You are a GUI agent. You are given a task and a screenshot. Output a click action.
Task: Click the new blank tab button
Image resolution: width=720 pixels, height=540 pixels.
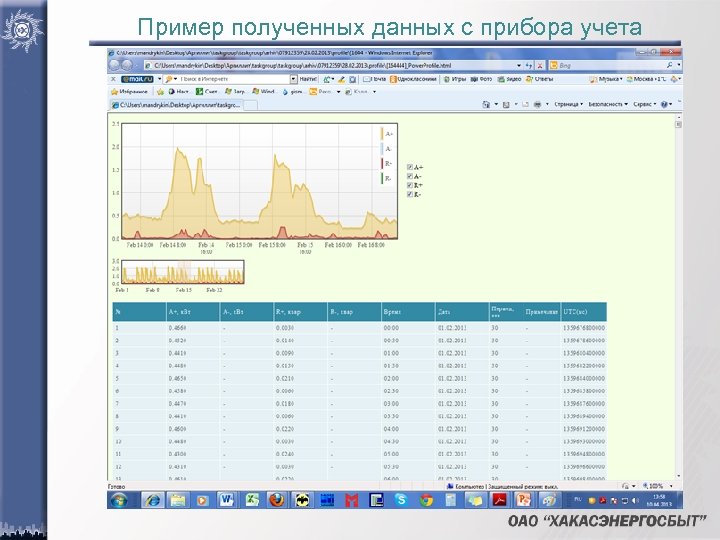click(x=250, y=105)
